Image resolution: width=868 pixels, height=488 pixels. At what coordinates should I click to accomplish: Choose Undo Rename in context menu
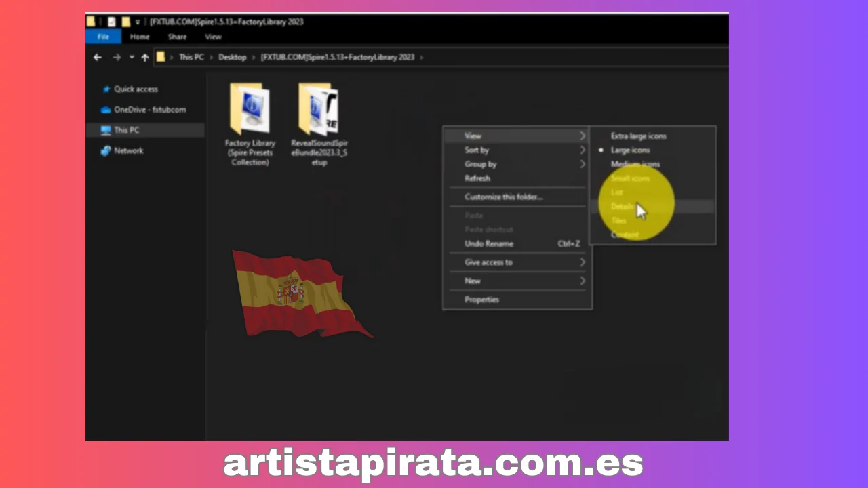[x=517, y=244]
